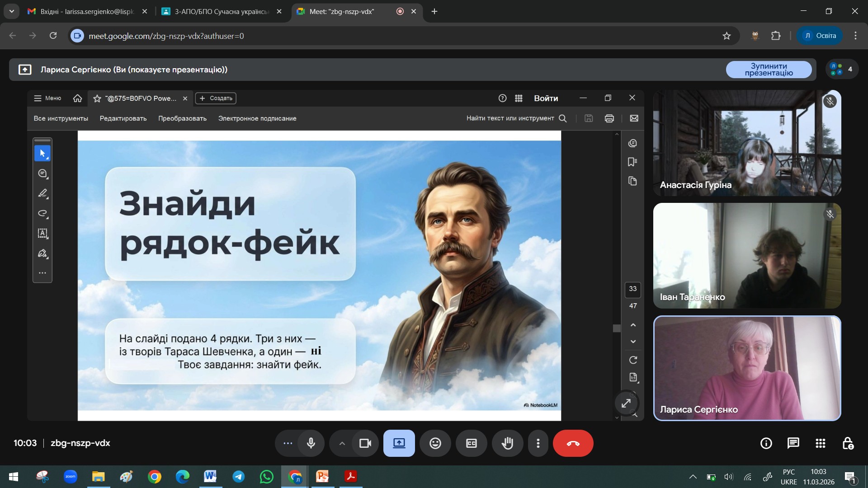Open the Редактировать menu
This screenshot has height=488, width=868.
(x=123, y=118)
